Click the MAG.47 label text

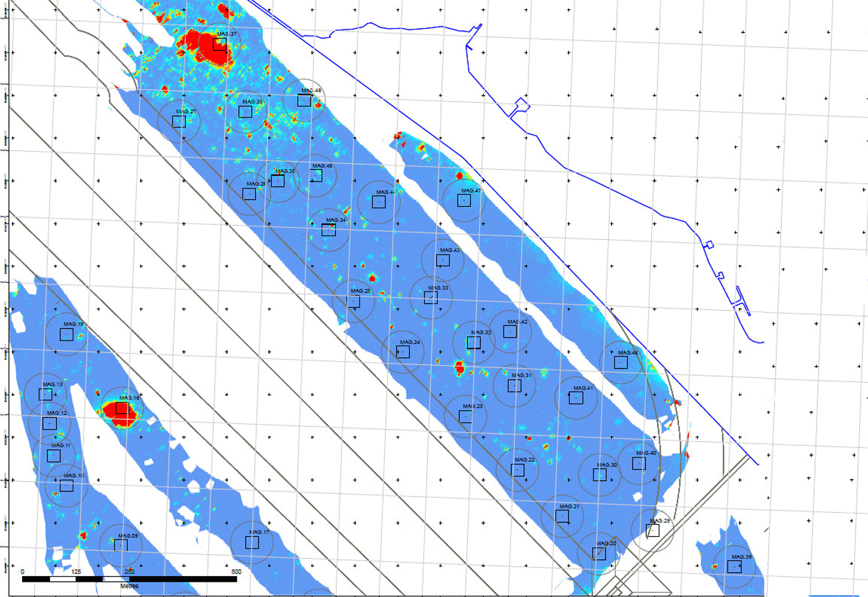(x=471, y=191)
